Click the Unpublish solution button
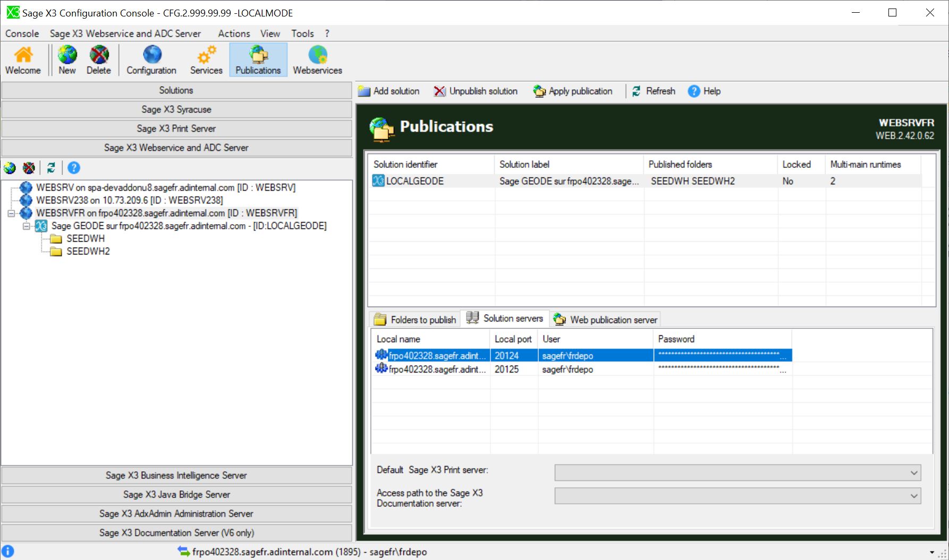 (x=476, y=91)
